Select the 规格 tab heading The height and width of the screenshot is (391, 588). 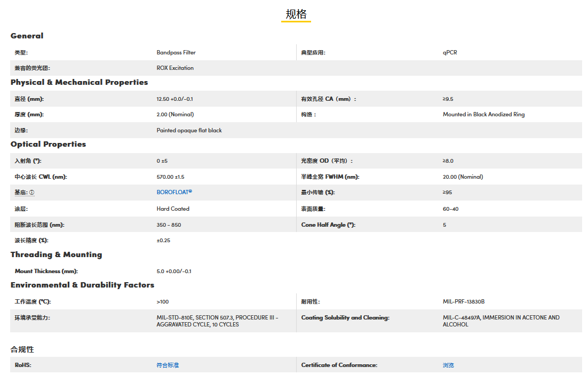(x=296, y=14)
